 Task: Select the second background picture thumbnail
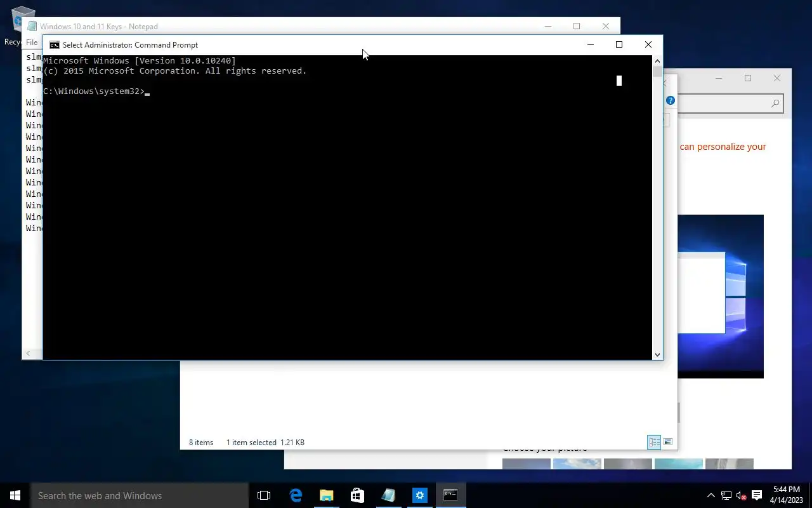577,464
